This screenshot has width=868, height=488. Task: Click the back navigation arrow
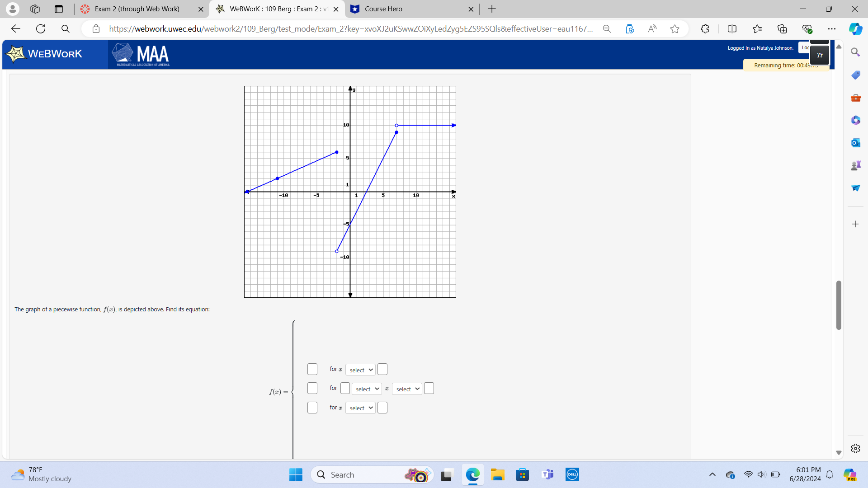[16, 29]
